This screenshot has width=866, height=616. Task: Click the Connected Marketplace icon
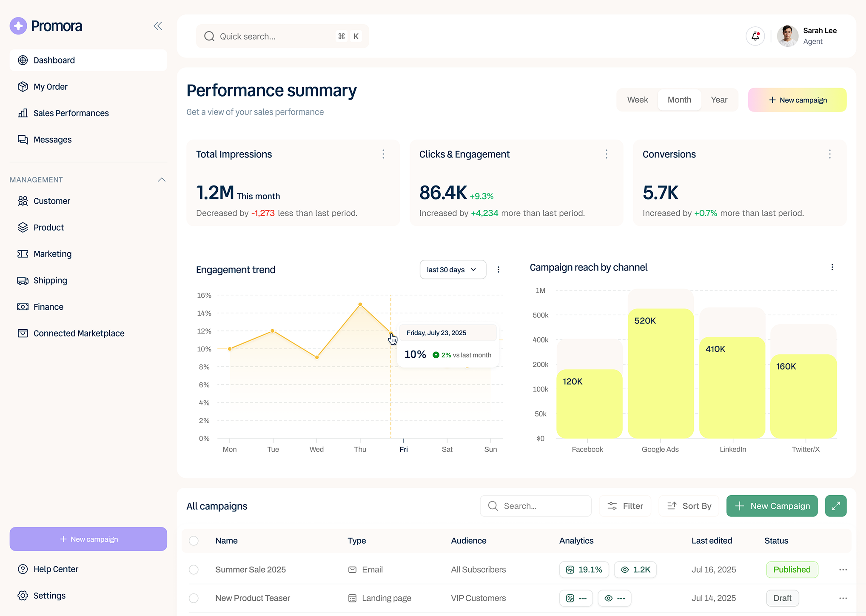click(x=23, y=333)
